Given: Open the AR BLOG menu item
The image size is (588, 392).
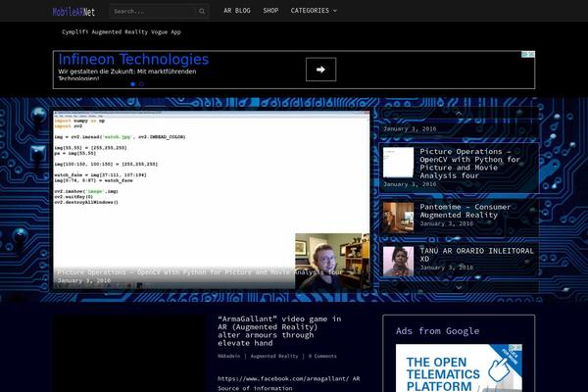Looking at the screenshot, I should [x=237, y=11].
